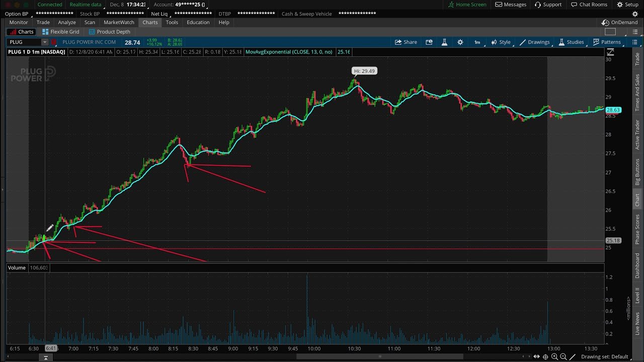Open Edit Studies flask icon beside Share
This screenshot has height=362, width=644.
445,42
